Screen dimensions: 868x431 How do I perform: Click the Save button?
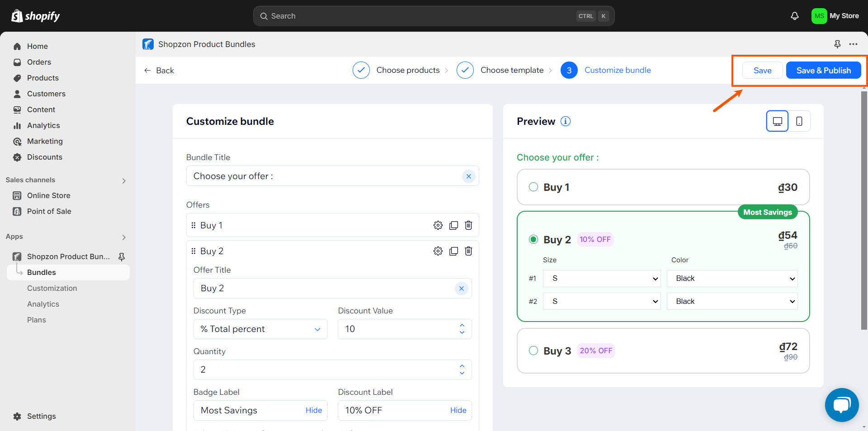tap(762, 70)
